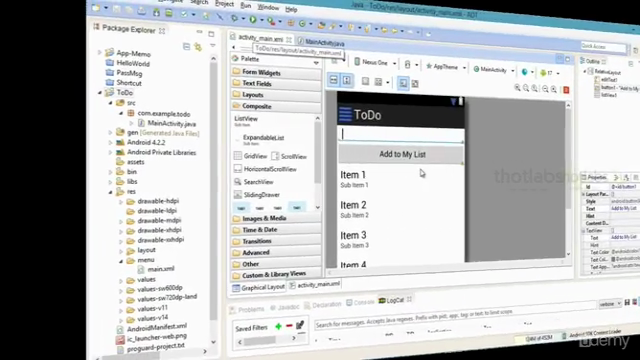Click the Remove saved filter red minus

pyautogui.click(x=289, y=326)
